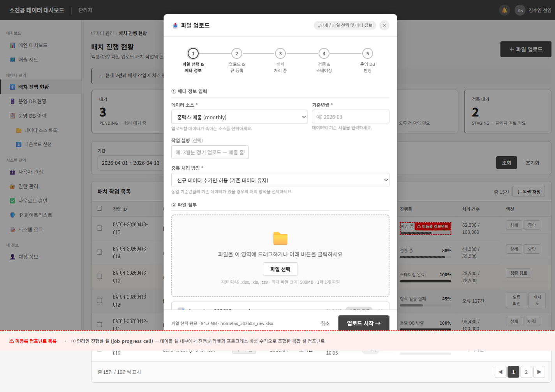Go to page 2 of the batch list
555x392 pixels.
526,372
